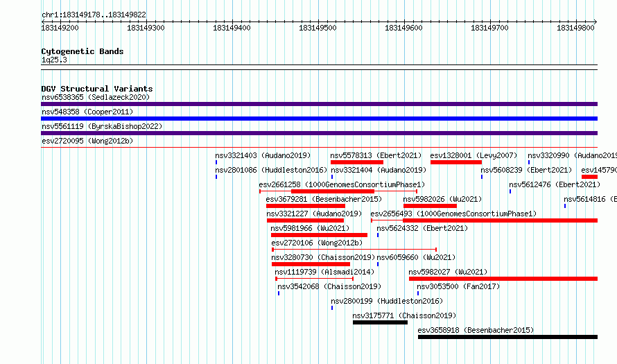Click the 183149500 ruler position
617x364 pixels.
(x=318, y=28)
